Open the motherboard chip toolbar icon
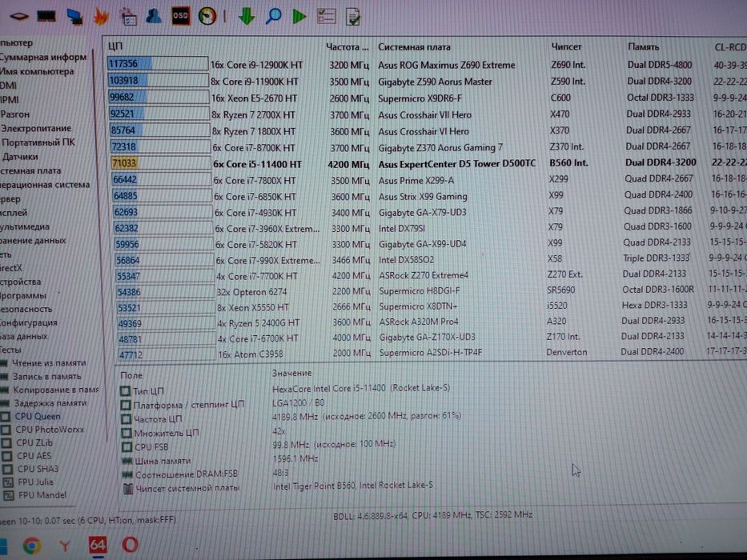 (x=19, y=17)
